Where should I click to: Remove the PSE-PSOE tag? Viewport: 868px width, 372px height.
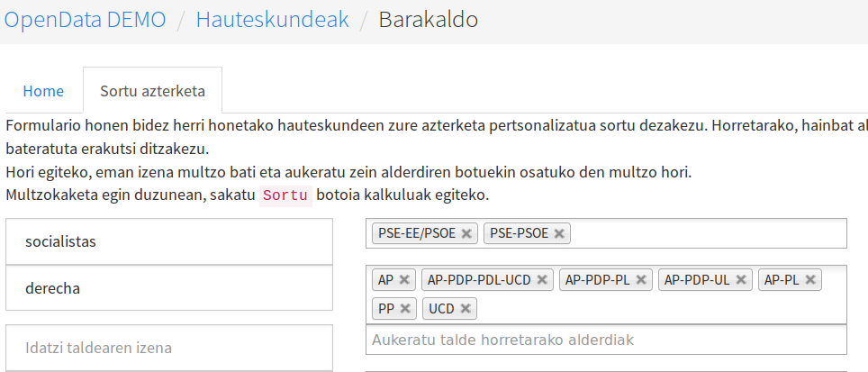coord(559,233)
